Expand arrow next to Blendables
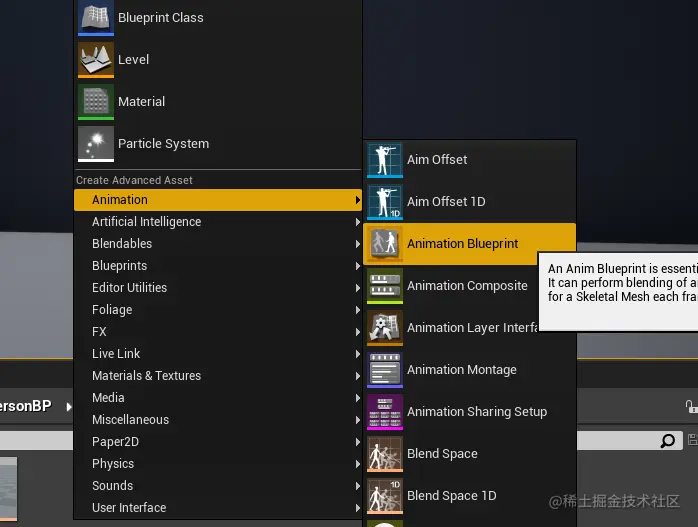The image size is (698, 527). (357, 244)
